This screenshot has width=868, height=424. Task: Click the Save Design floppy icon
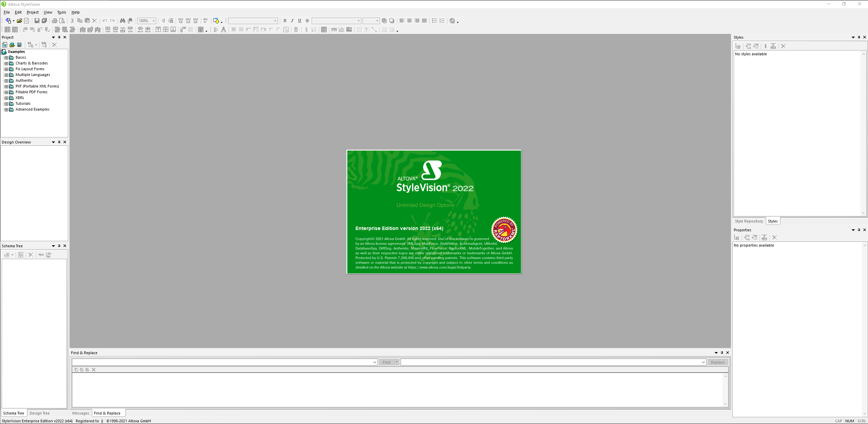point(37,21)
